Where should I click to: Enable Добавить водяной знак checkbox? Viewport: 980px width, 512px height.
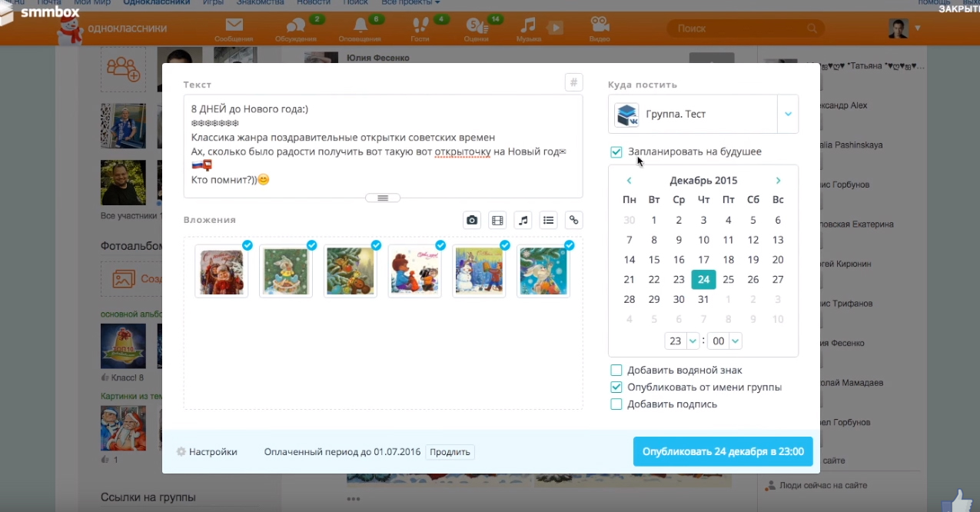coord(616,371)
